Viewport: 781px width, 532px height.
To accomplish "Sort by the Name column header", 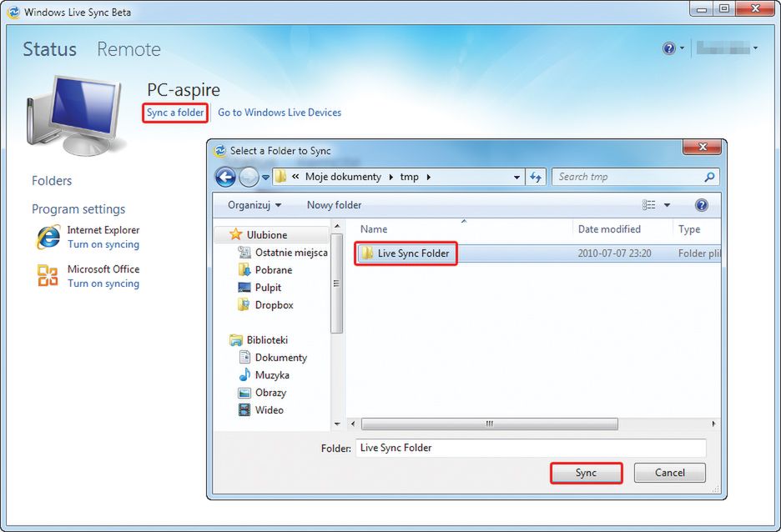I will [374, 229].
